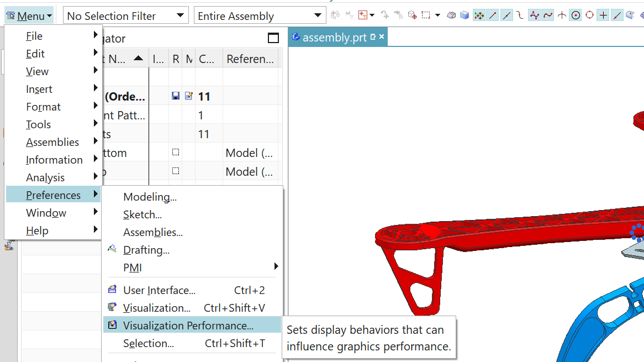Switch to the assembly.prt tab
Screen dimensions: 644x362
[x=334, y=38]
